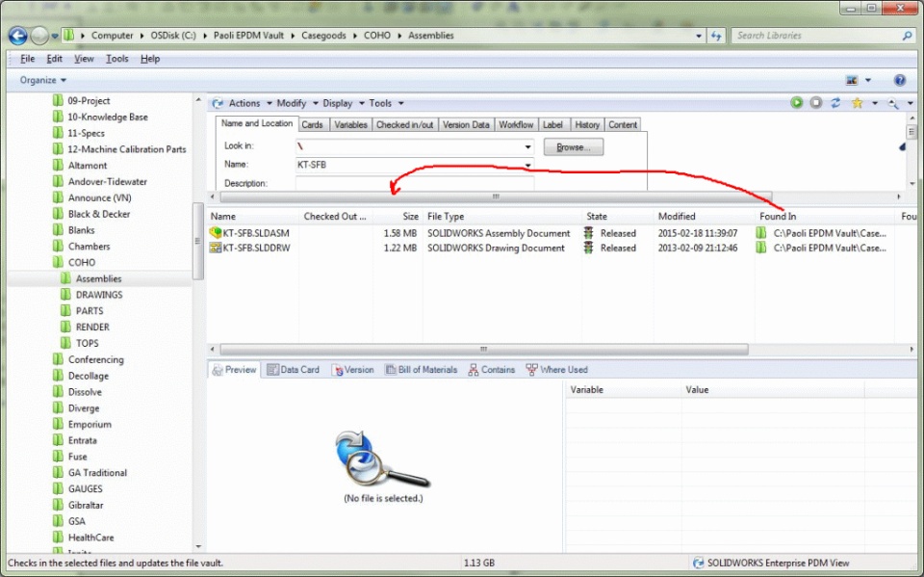The width and height of the screenshot is (924, 577).
Task: Select the Emporium folder in the tree
Action: [x=90, y=424]
